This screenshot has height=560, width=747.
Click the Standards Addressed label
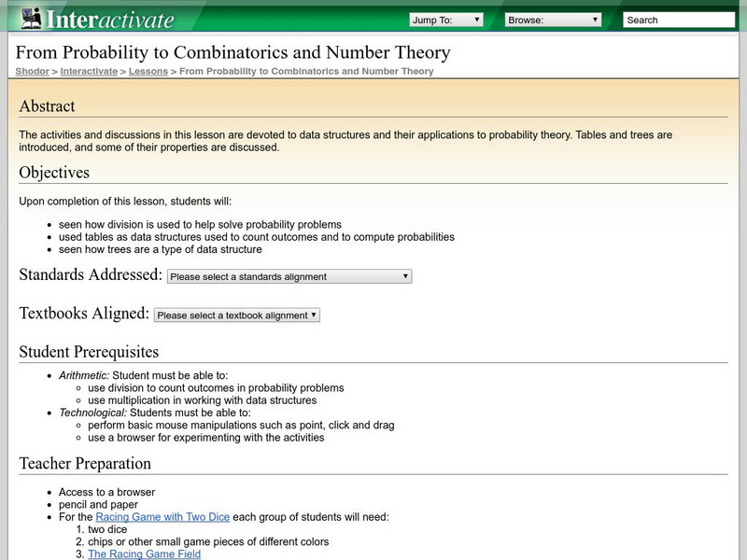[91, 275]
